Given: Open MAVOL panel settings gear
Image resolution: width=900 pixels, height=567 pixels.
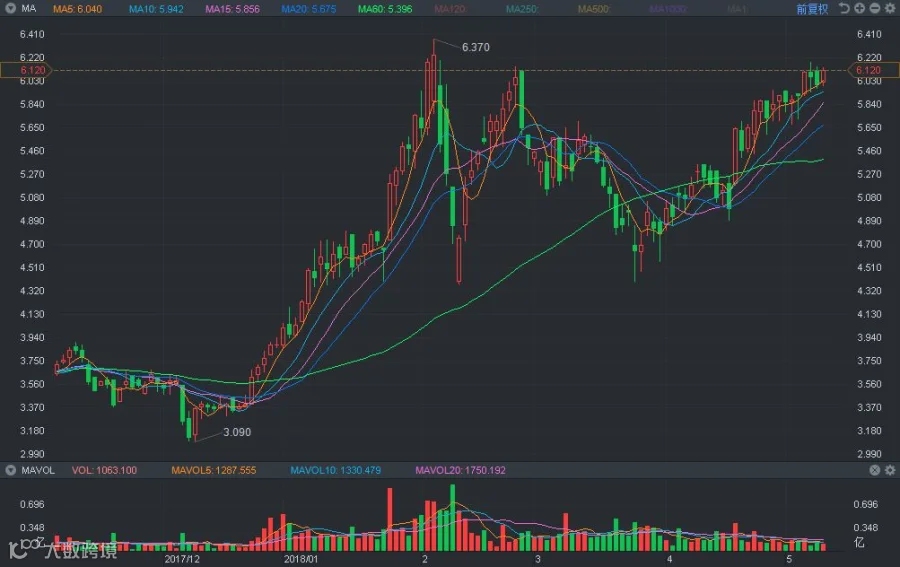Looking at the screenshot, I should pos(890,470).
